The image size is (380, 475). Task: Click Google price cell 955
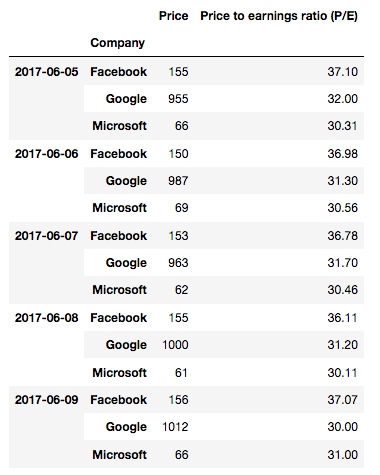click(178, 99)
